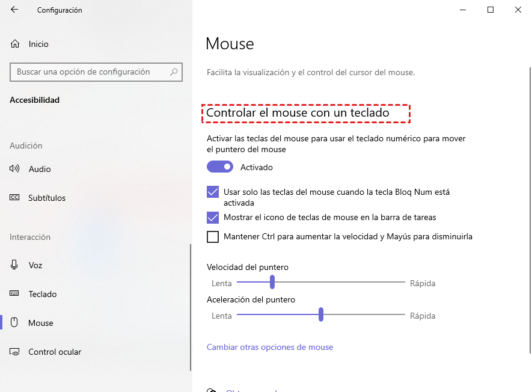This screenshot has height=392, width=532.
Task: Go back using the arrow in the title bar
Action: 14,10
